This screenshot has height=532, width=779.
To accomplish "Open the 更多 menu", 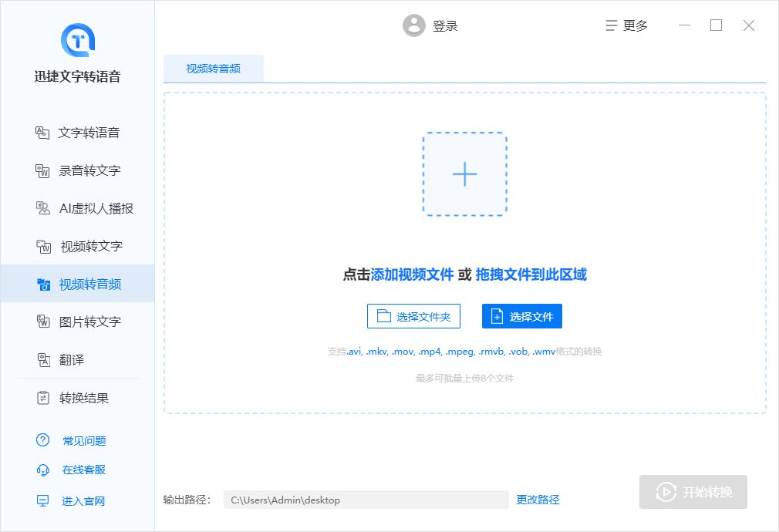I will (626, 25).
